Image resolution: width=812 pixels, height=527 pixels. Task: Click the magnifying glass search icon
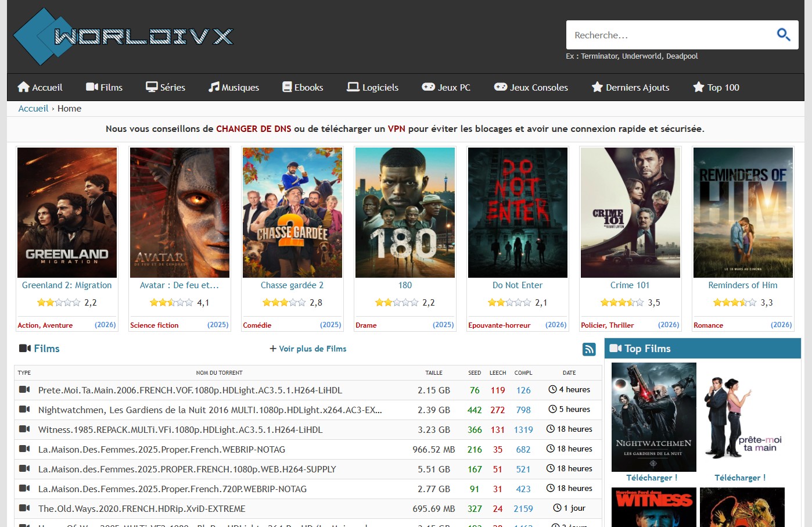click(x=784, y=35)
